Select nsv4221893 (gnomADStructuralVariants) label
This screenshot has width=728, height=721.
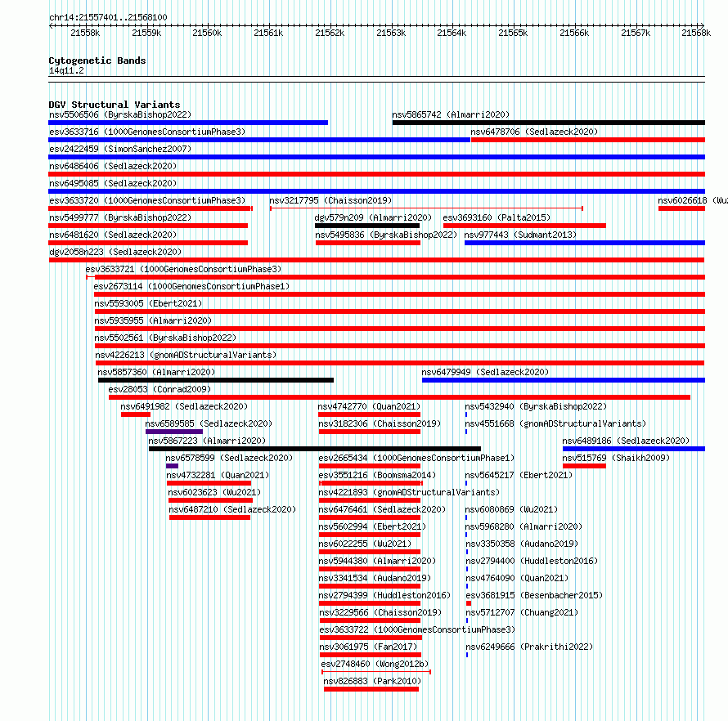pos(409,492)
